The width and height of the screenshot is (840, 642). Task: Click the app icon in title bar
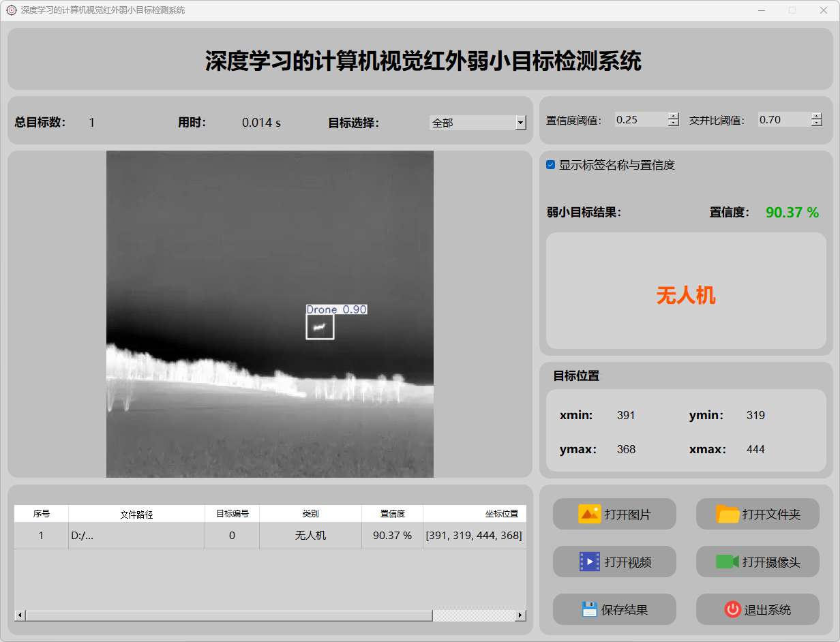point(11,10)
